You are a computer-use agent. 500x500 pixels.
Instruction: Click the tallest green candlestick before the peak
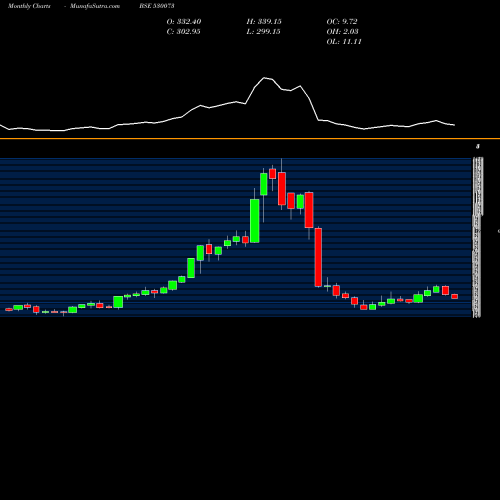click(255, 221)
